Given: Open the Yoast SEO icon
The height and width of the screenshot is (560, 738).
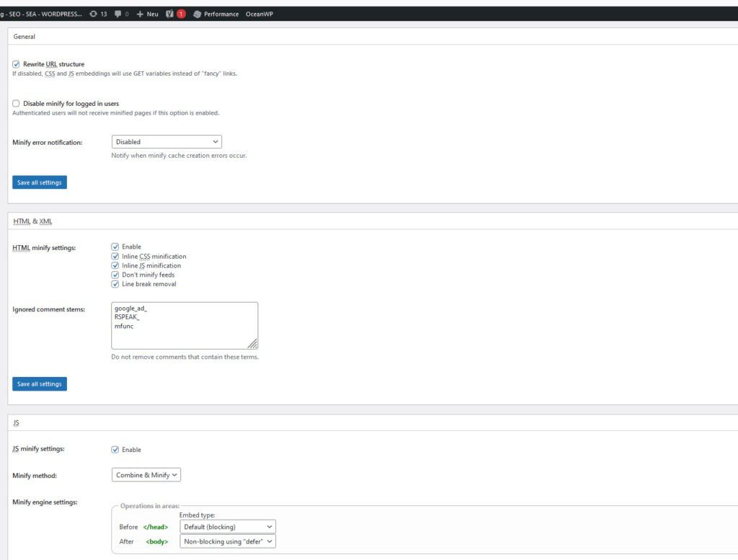Looking at the screenshot, I should 169,14.
